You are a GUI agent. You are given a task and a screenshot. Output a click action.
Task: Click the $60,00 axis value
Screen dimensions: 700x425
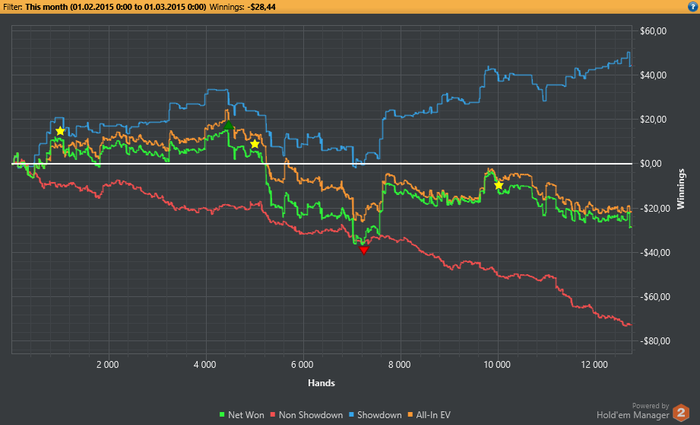click(653, 31)
